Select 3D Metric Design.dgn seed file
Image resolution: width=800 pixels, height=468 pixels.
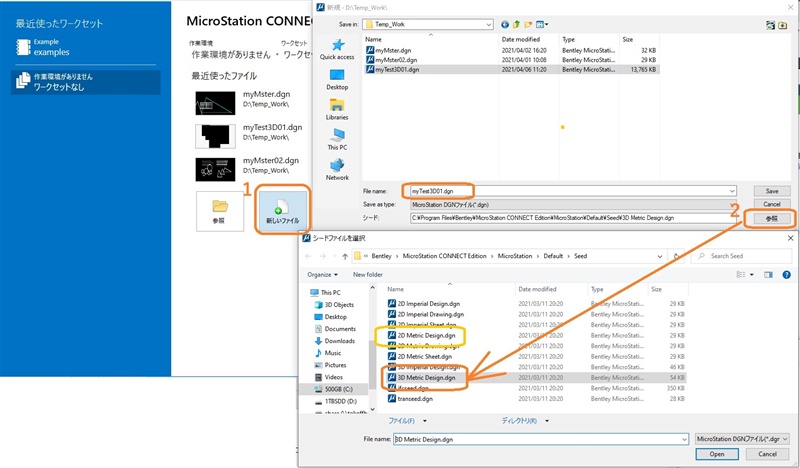(422, 378)
